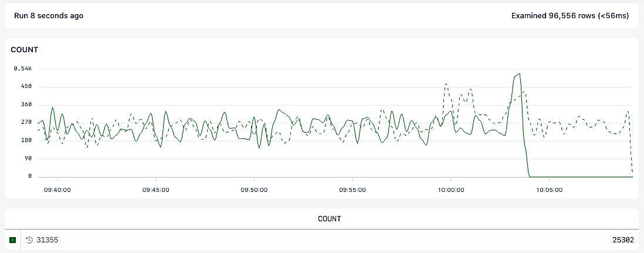Click the 0 y-axis label
This screenshot has width=644, height=253.
[x=30, y=176]
